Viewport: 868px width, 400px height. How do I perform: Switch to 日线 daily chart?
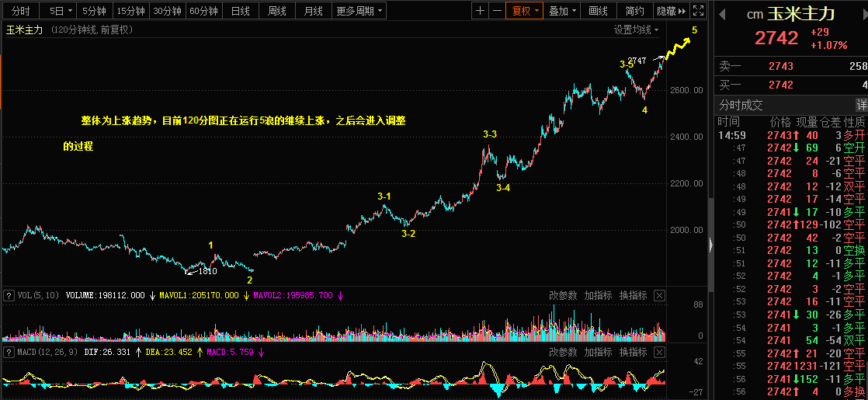point(240,11)
